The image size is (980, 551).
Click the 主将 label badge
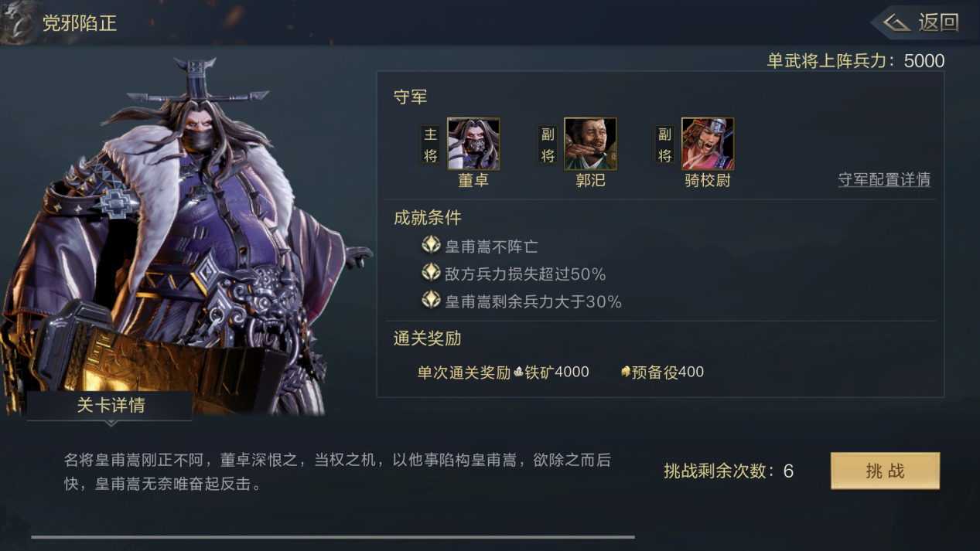coord(431,145)
